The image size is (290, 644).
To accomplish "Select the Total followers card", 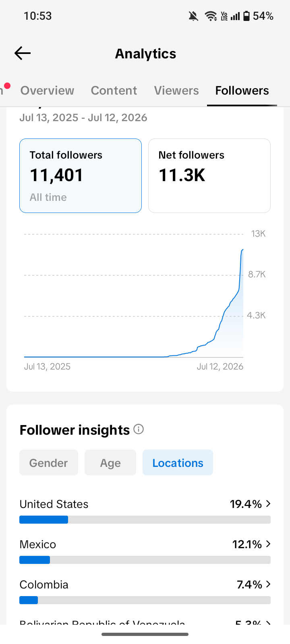I will (81, 175).
